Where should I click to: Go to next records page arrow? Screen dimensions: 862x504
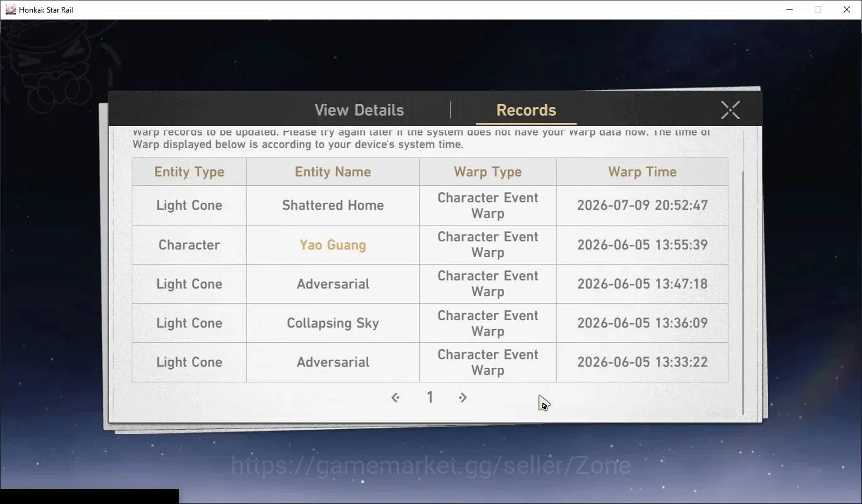(x=463, y=398)
